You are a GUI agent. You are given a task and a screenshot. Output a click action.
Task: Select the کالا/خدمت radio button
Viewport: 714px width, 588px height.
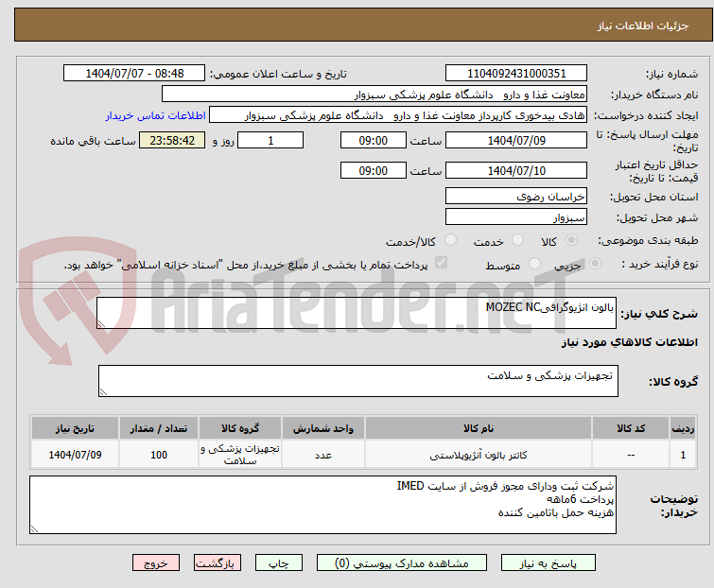[450, 240]
